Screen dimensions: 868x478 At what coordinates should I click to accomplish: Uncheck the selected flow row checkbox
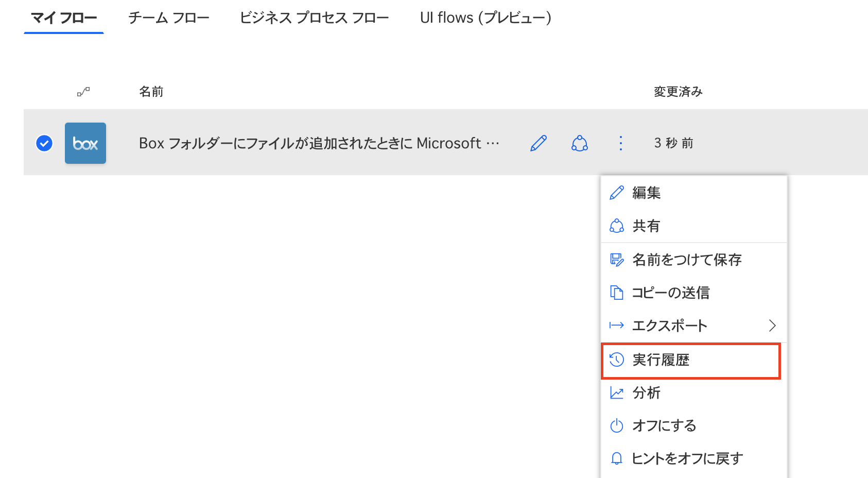(x=44, y=143)
